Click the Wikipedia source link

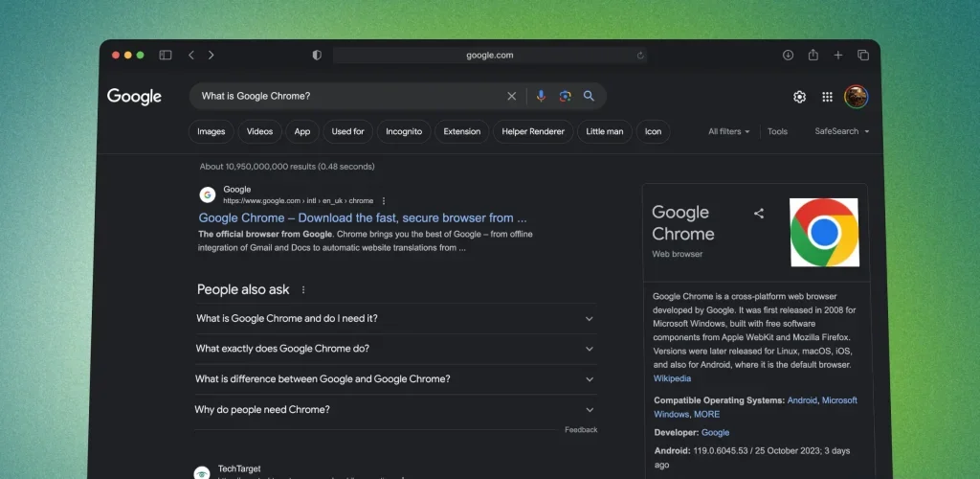pos(672,378)
